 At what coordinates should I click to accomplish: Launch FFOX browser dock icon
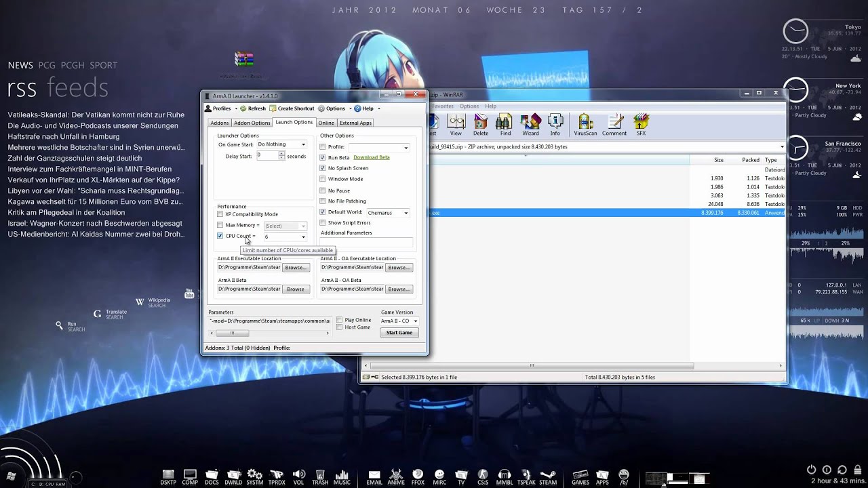tap(418, 477)
